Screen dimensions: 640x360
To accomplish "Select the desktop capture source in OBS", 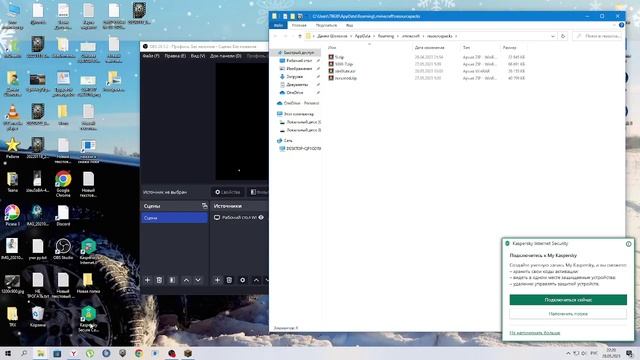I will [240, 218].
